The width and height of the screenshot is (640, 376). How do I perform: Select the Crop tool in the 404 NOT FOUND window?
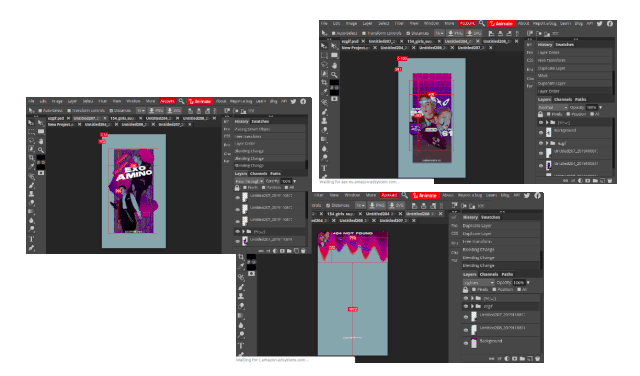pyautogui.click(x=241, y=256)
